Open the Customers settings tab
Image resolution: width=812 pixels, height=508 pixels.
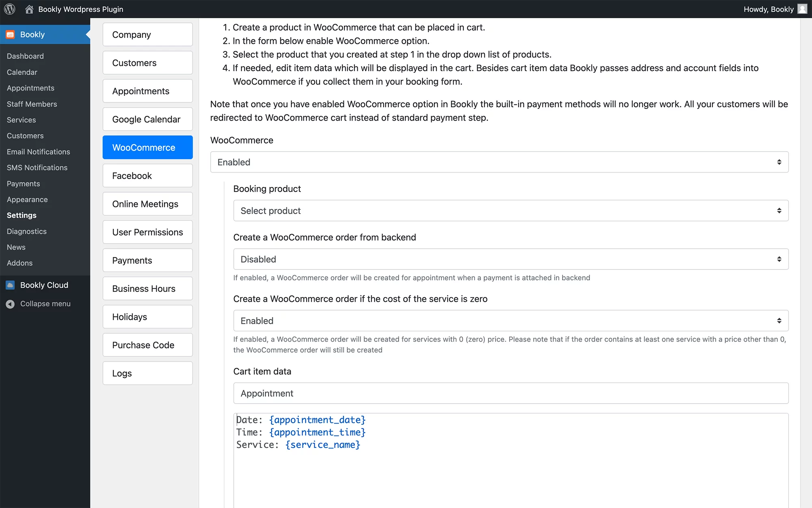[x=148, y=63]
